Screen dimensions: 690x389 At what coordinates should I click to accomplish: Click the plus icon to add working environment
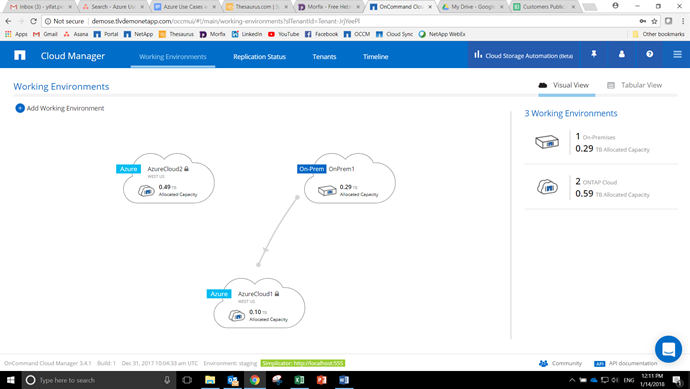tap(20, 108)
